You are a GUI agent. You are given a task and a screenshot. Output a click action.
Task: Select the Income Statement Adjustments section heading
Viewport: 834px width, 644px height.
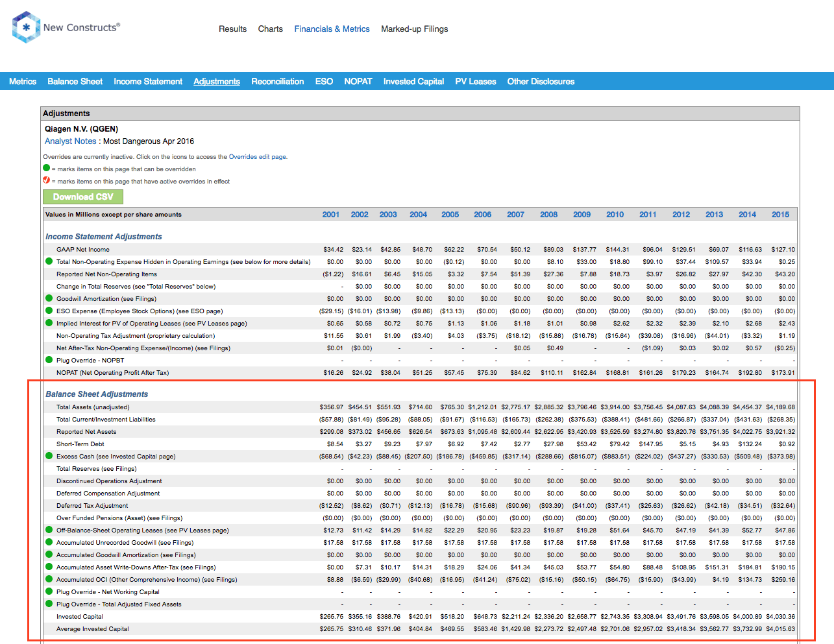coord(104,237)
